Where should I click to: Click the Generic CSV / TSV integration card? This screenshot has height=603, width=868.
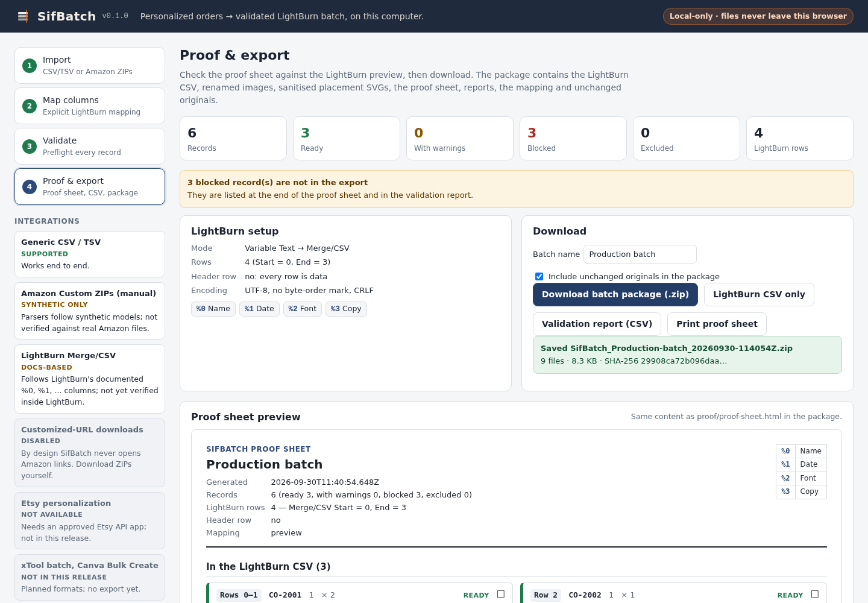(90, 254)
